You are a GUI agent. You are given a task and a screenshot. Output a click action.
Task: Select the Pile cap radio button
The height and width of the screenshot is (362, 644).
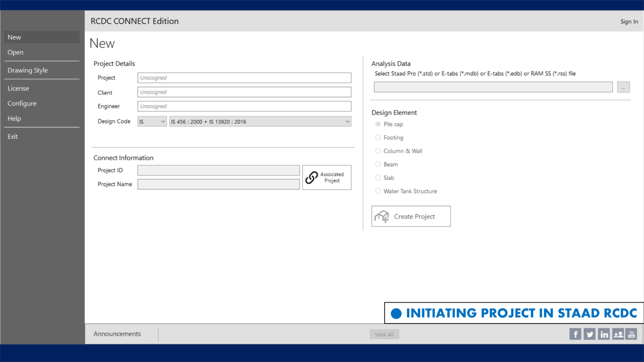pyautogui.click(x=378, y=124)
